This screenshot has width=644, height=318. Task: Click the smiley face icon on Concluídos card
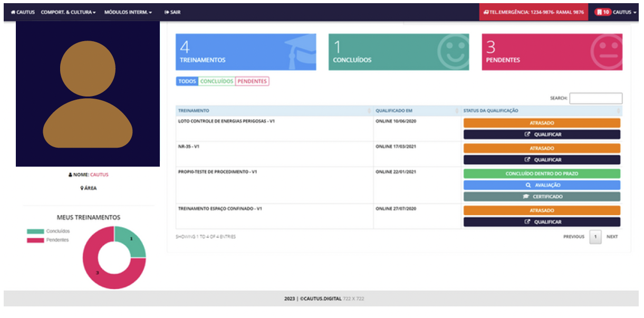point(453,51)
